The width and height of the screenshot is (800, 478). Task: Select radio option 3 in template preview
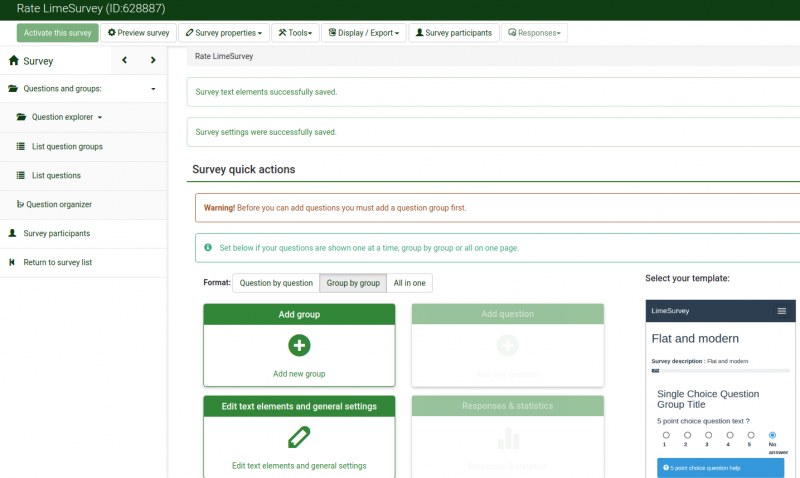click(x=708, y=435)
